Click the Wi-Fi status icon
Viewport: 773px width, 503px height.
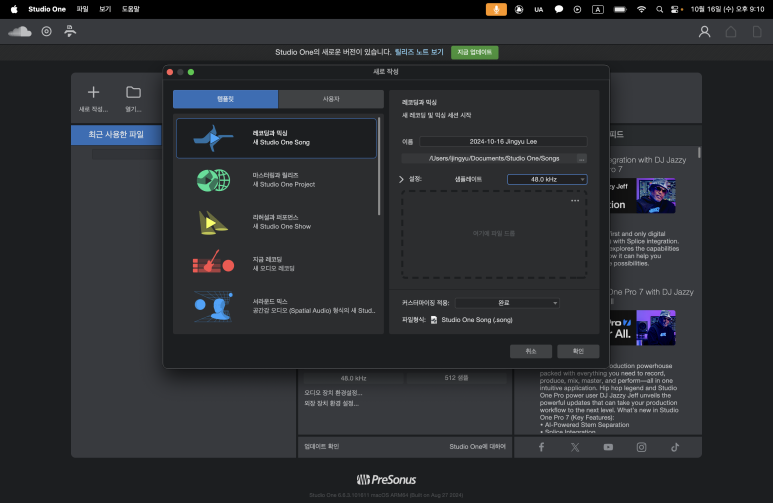(641, 9)
